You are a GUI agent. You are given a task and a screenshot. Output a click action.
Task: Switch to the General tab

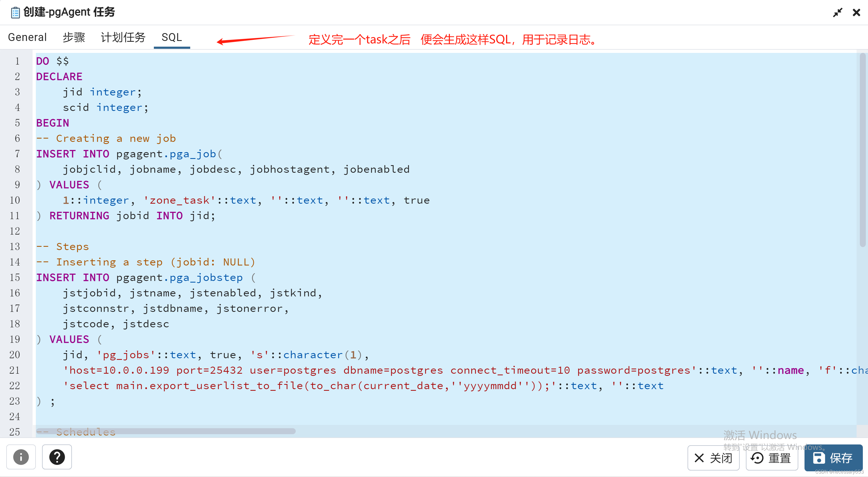coord(27,37)
